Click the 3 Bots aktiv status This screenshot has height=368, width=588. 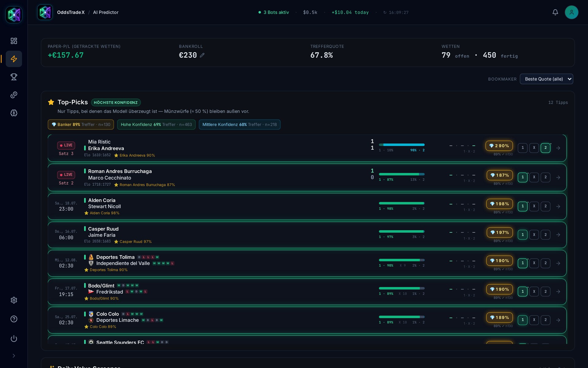pos(273,12)
